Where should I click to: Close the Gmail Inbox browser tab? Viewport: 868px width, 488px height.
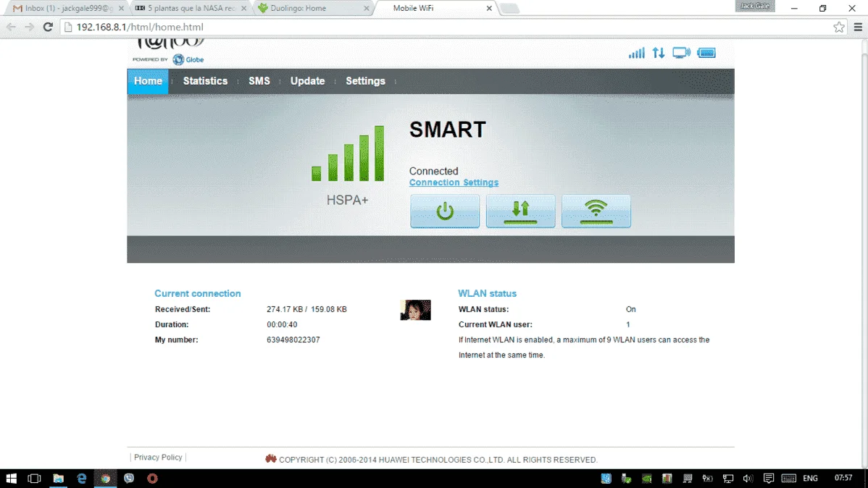point(121,8)
